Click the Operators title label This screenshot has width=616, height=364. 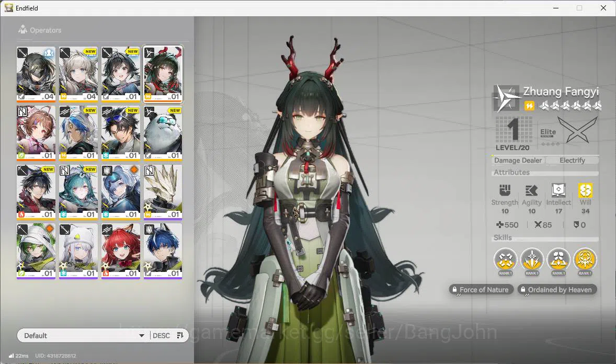[x=45, y=30]
